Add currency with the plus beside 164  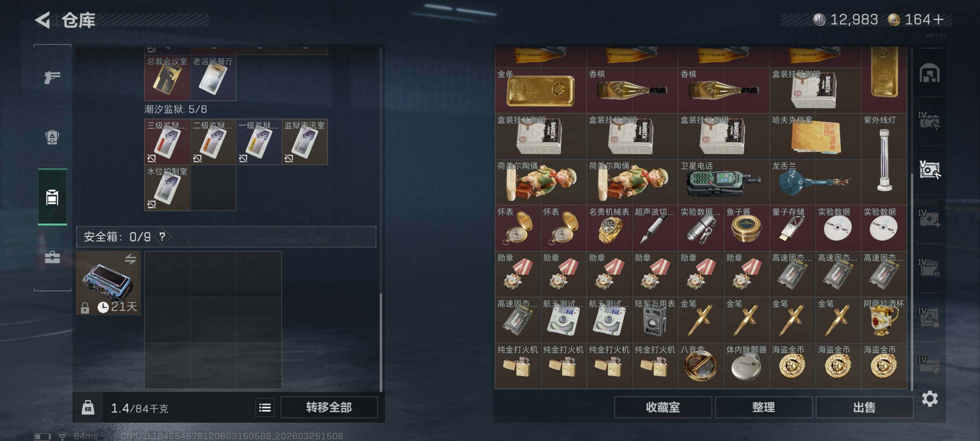[938, 20]
